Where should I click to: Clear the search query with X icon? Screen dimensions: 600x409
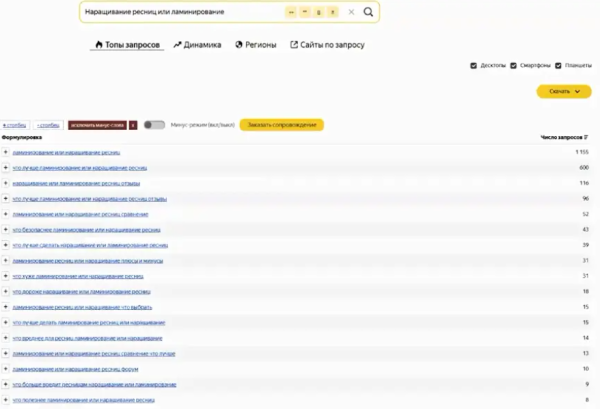coord(351,13)
